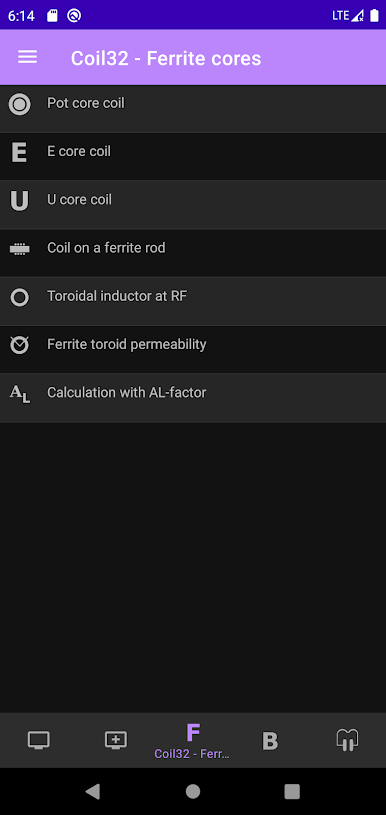Tap the ferrite toroid permeability gauge icon
386x815 pixels.
(x=20, y=345)
